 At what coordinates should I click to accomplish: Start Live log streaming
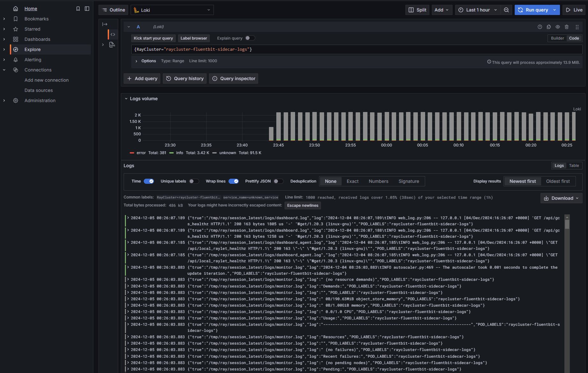[574, 10]
